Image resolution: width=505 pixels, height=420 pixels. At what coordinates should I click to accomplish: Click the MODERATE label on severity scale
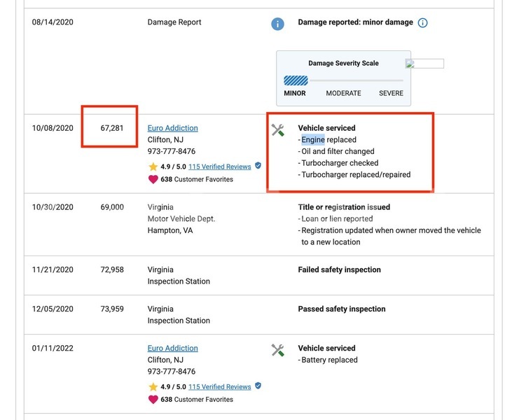click(343, 93)
